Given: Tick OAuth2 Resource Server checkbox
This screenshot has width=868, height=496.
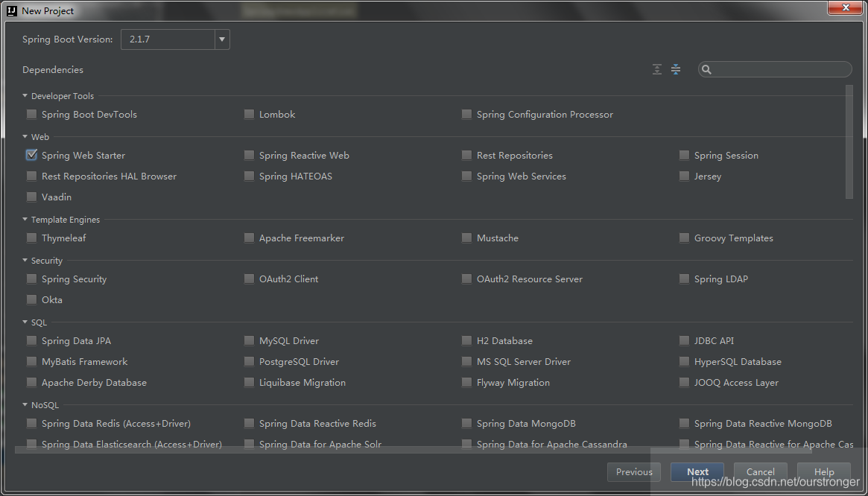Looking at the screenshot, I should tap(466, 279).
